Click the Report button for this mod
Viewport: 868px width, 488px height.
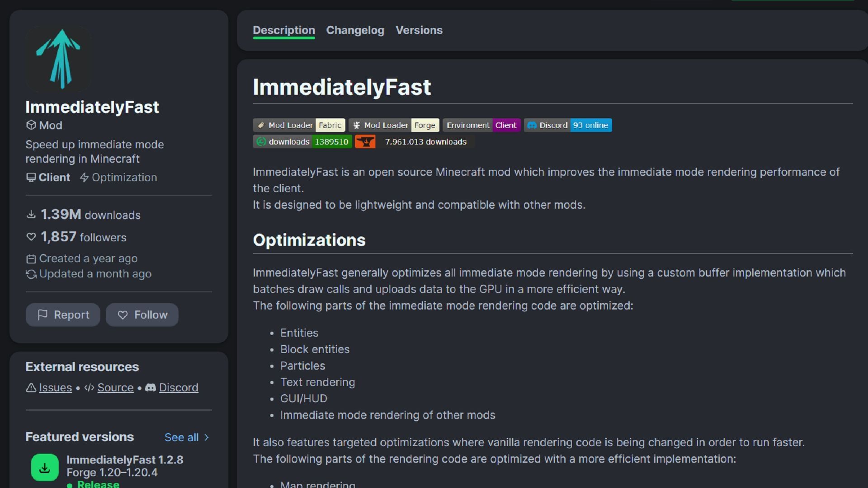tap(62, 314)
